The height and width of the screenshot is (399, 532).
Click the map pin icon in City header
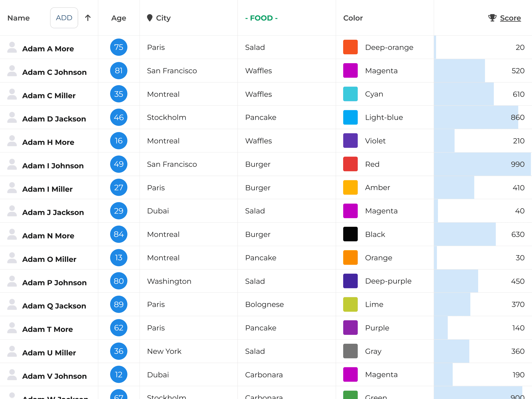click(150, 18)
